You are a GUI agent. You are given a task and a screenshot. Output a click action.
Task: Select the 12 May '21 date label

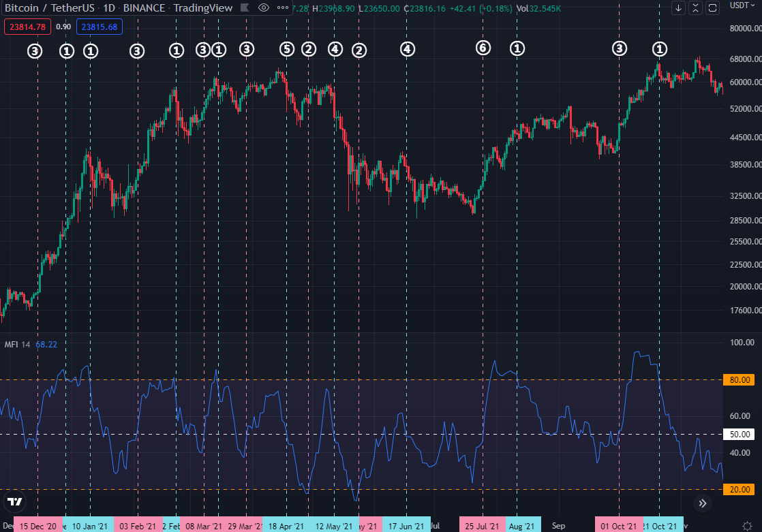coord(334,526)
